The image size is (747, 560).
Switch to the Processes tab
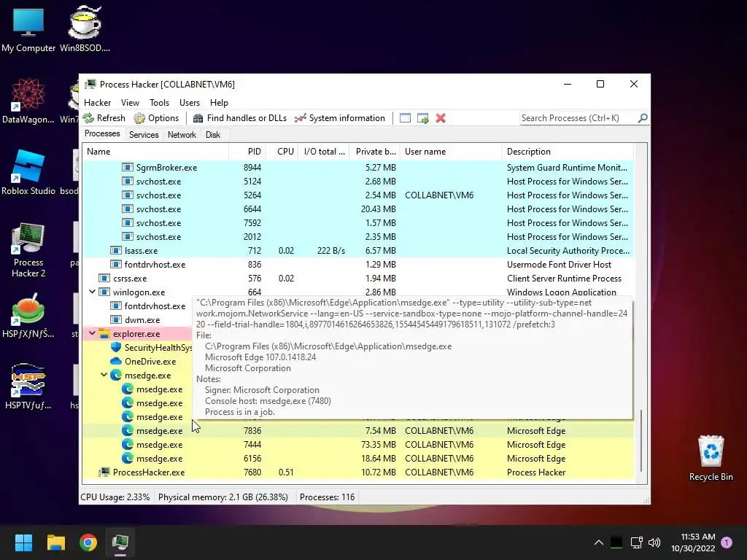tap(102, 134)
